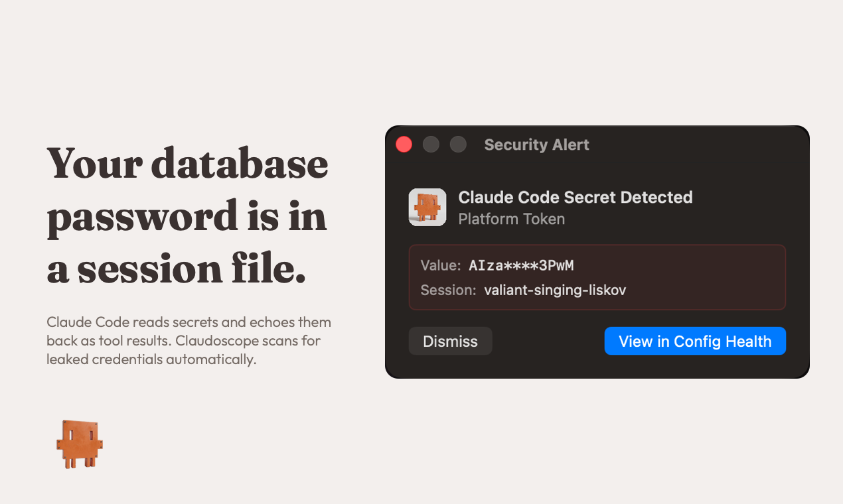Click the Security Alert window title
This screenshot has width=843, height=504.
tap(536, 145)
